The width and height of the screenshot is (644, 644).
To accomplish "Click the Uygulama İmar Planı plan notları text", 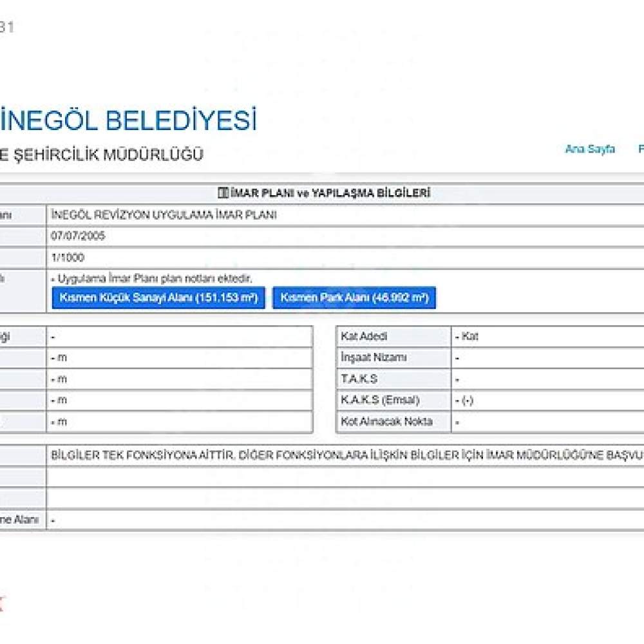I will pyautogui.click(x=152, y=278).
